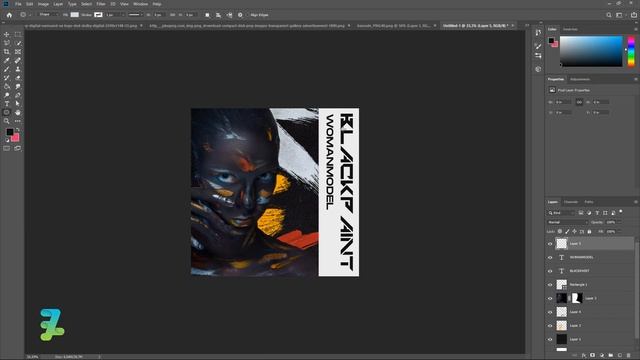Screen dimensions: 640x360
Task: Switch to the Paths tab
Action: pyautogui.click(x=589, y=202)
